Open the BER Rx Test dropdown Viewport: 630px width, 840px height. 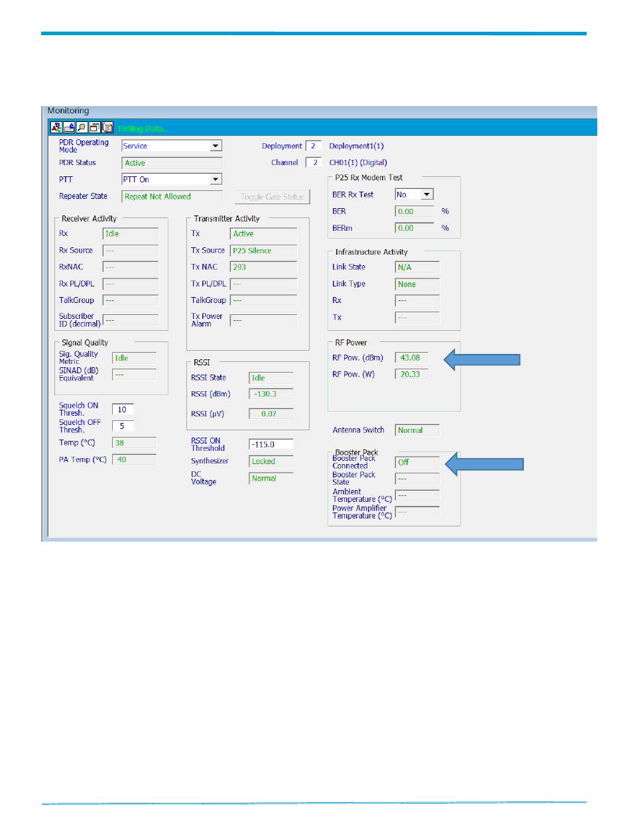coord(427,194)
